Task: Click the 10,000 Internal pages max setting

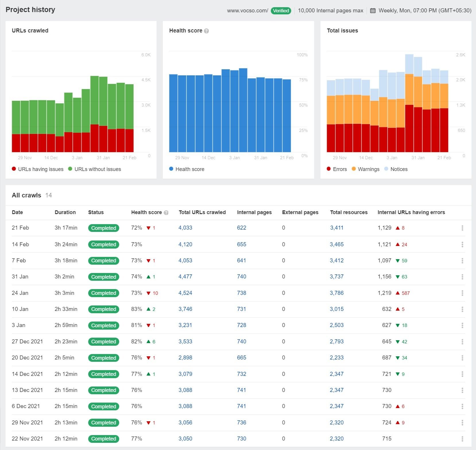Action: tap(330, 11)
